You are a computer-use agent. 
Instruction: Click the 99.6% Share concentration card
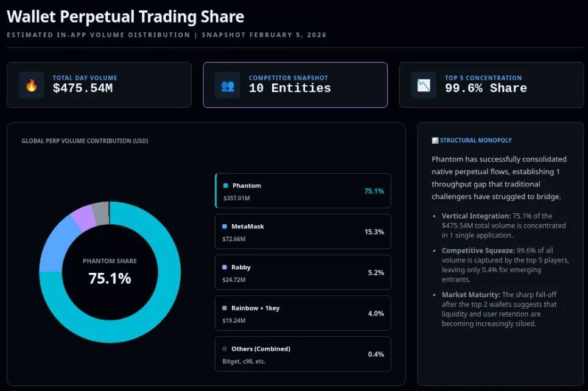click(491, 85)
